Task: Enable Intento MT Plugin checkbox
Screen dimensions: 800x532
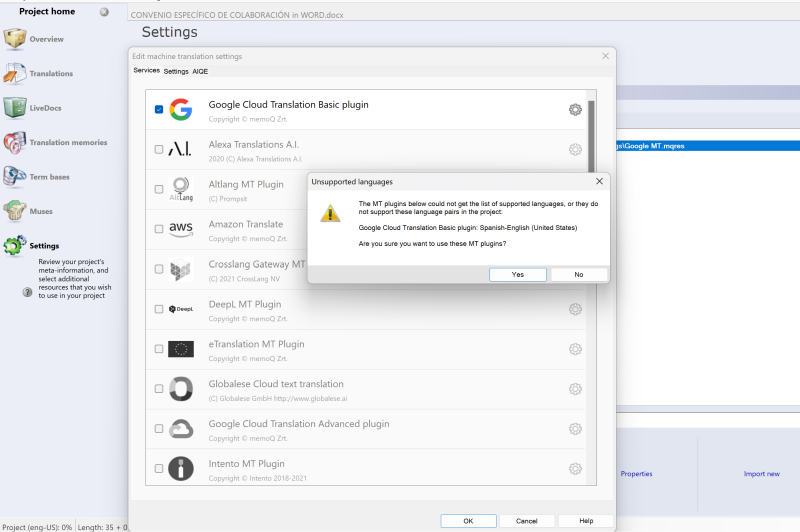Action: click(x=159, y=469)
